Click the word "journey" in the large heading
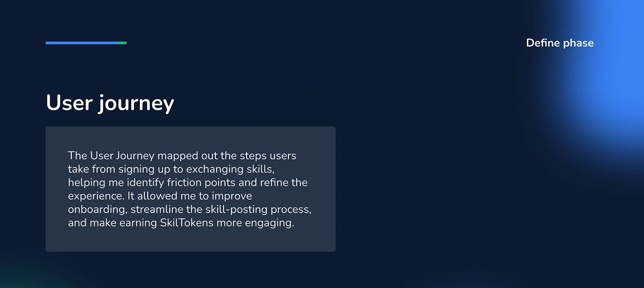This screenshot has height=288, width=644. click(x=136, y=104)
